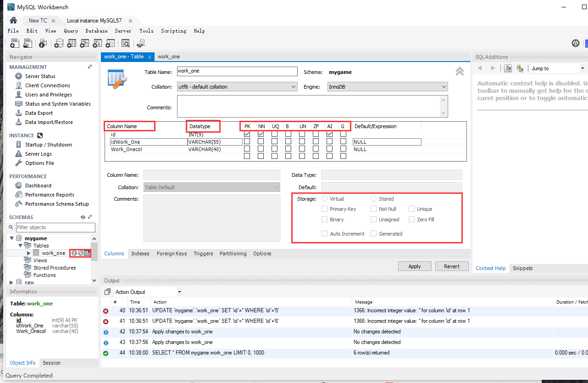This screenshot has height=383, width=588.
Task: Switch to the Indexes tab
Action: point(140,253)
